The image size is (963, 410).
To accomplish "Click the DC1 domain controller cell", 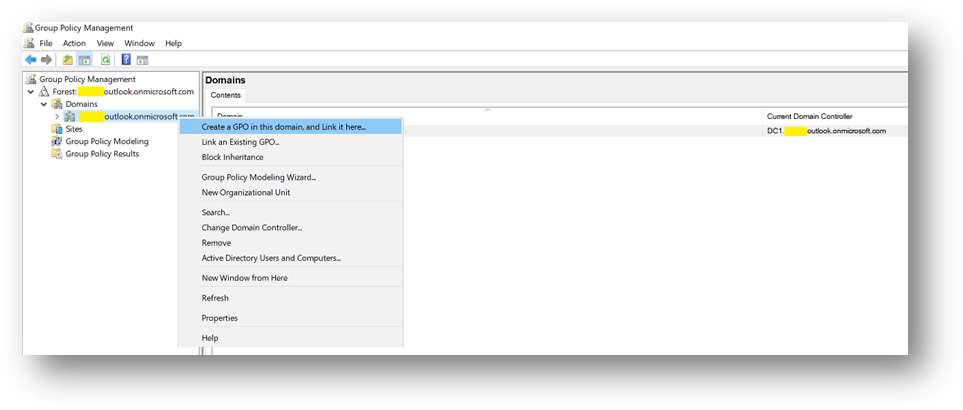I will (x=826, y=131).
